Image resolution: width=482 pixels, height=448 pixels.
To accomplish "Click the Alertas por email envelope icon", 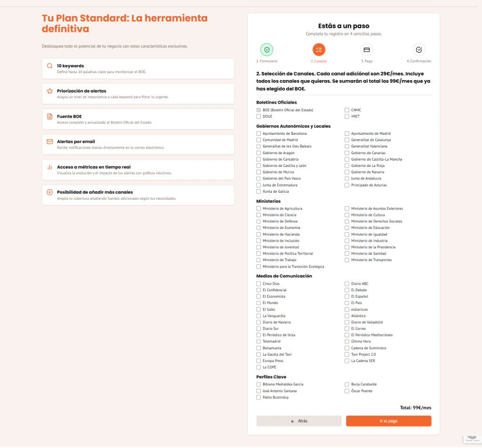I will pyautogui.click(x=50, y=142).
